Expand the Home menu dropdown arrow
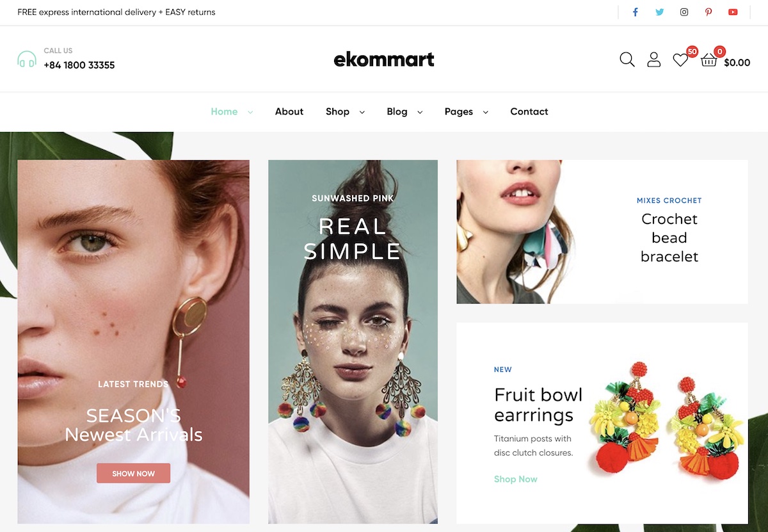The width and height of the screenshot is (768, 532). pyautogui.click(x=250, y=112)
